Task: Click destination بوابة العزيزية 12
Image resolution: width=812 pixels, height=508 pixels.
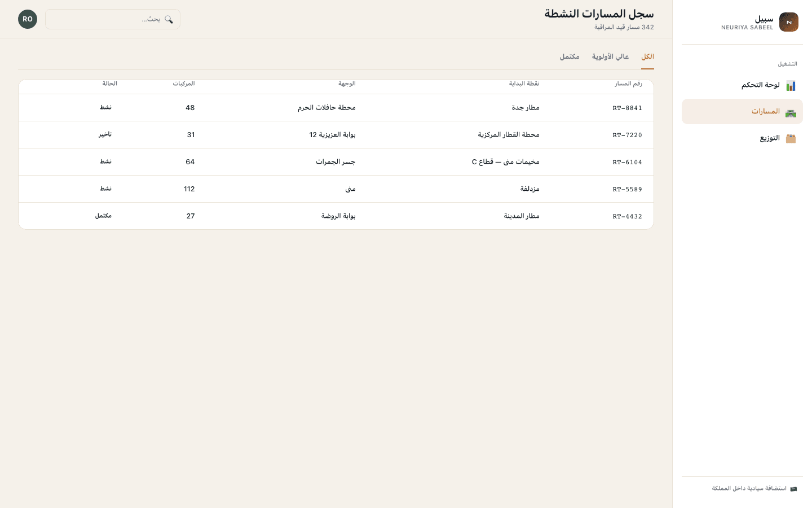Action: (x=332, y=135)
